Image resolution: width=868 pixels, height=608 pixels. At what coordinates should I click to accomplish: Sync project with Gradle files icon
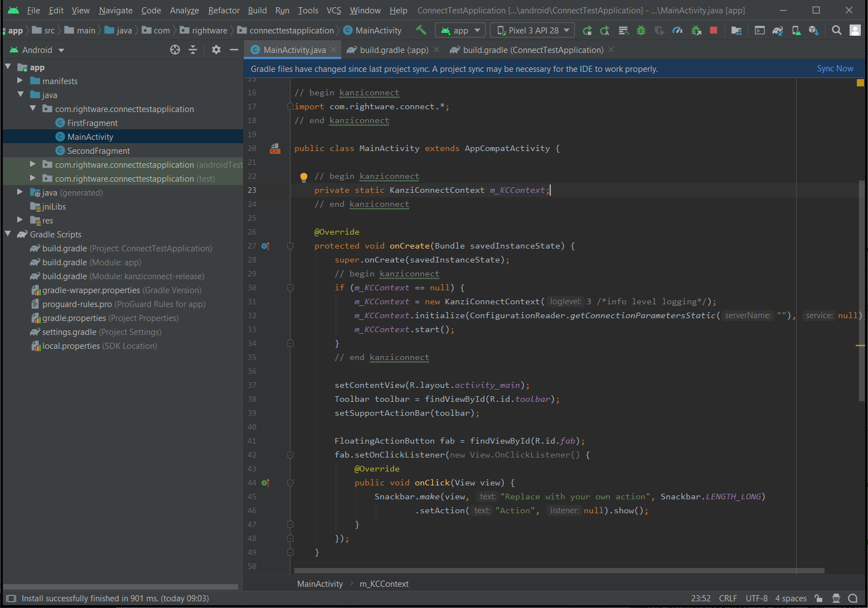(778, 30)
